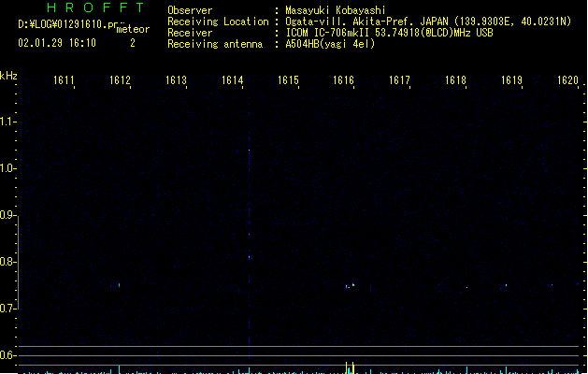Image resolution: width=588 pixels, height=374 pixels.
Task: Click time axis label 1614
Action: [232, 80]
